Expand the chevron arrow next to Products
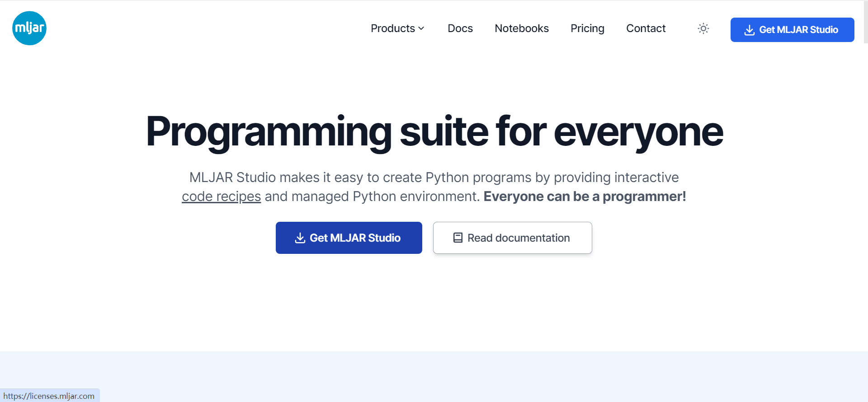 (x=421, y=28)
